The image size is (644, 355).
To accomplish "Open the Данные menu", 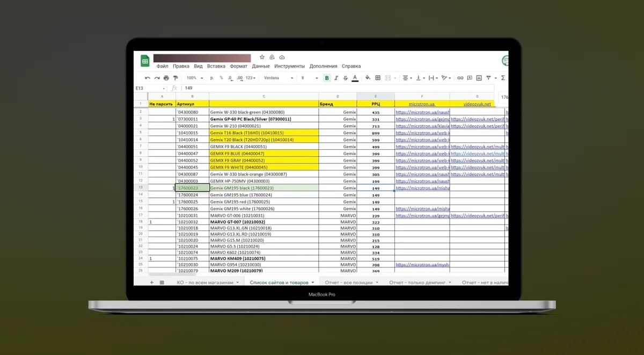I will click(x=261, y=67).
